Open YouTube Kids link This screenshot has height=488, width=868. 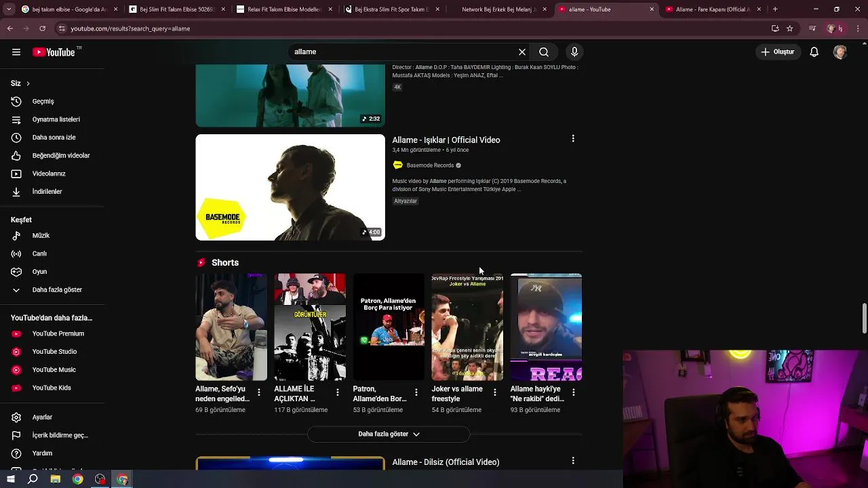click(52, 388)
